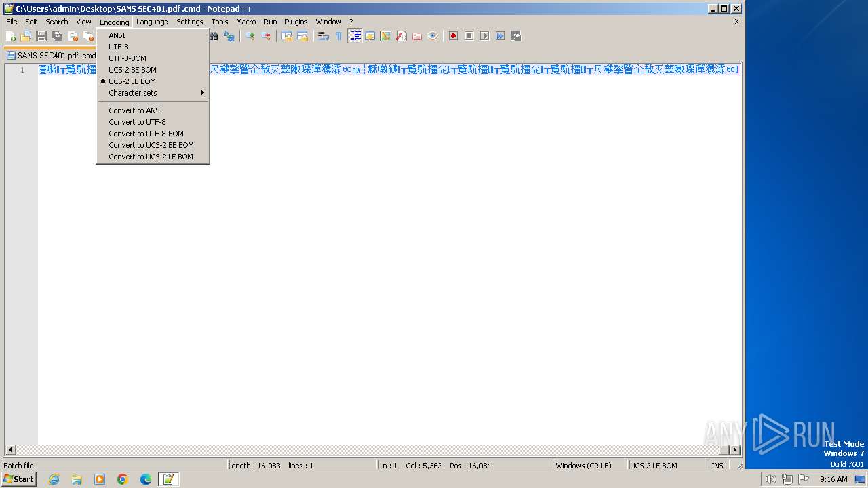Click the Close document toolbar icon

(x=73, y=36)
